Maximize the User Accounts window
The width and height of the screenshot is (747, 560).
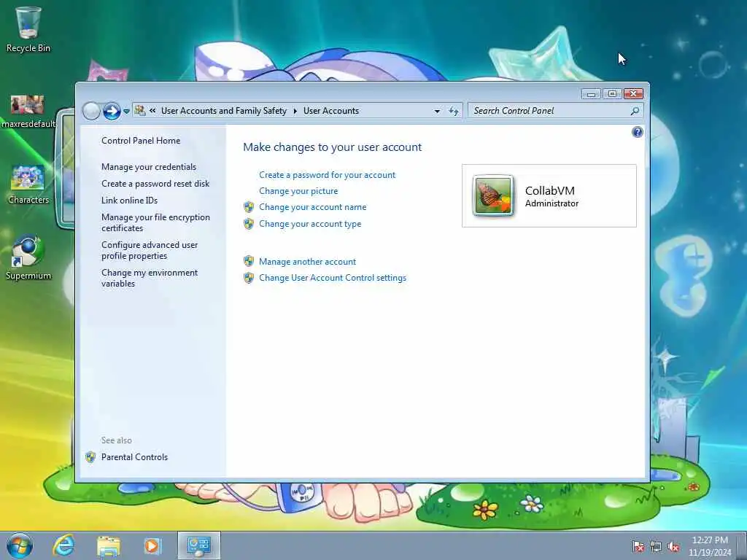612,94
